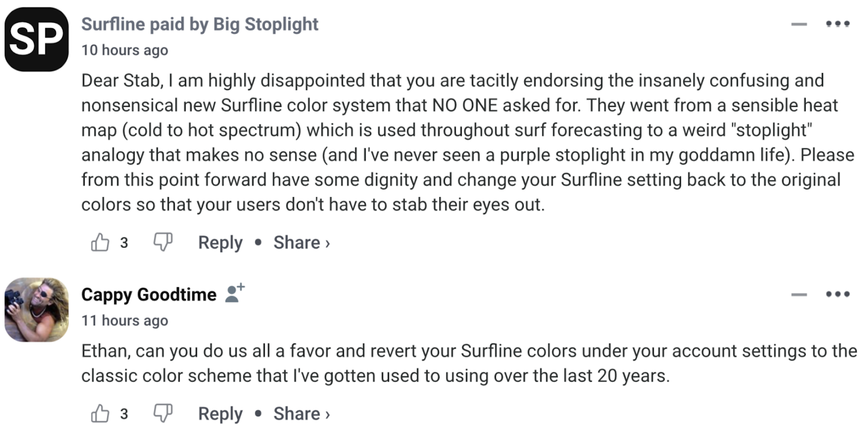868x439 pixels.
Task: Expand Share options under Cappy Goodtime's comment
Action: click(x=301, y=414)
